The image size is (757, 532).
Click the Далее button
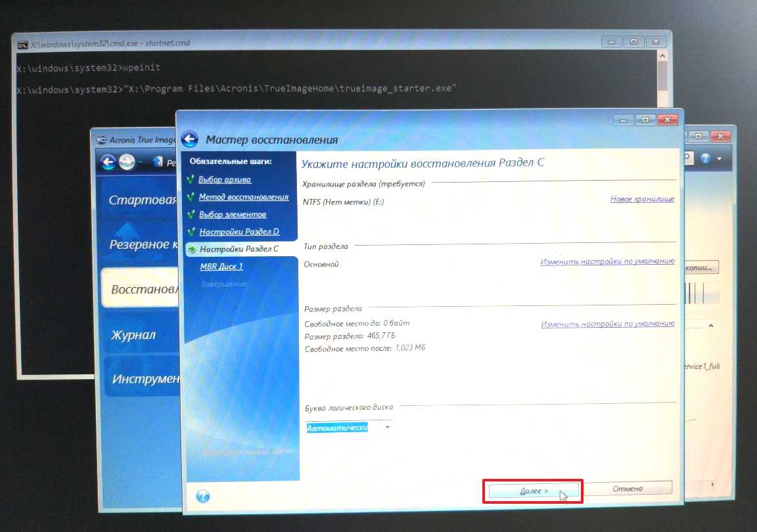534,491
